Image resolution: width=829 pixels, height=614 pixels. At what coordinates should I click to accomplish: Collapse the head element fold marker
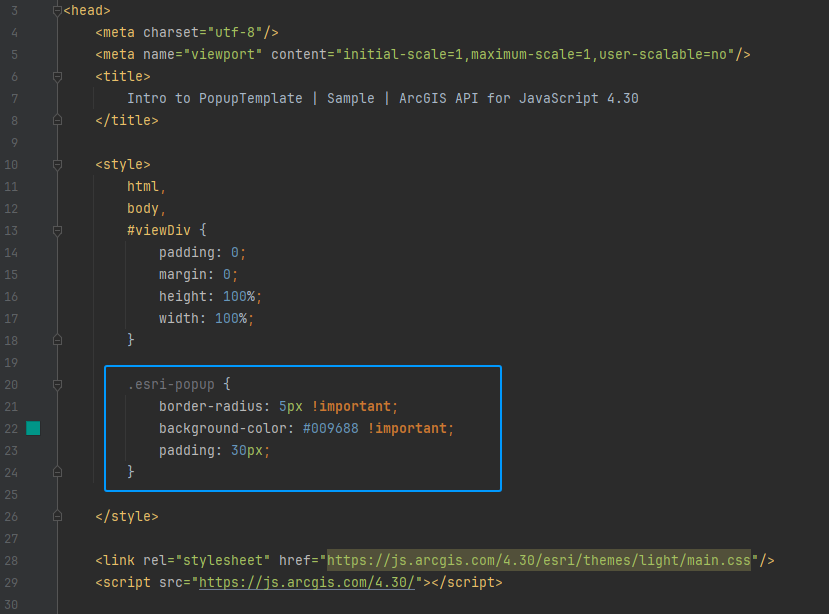click(57, 10)
